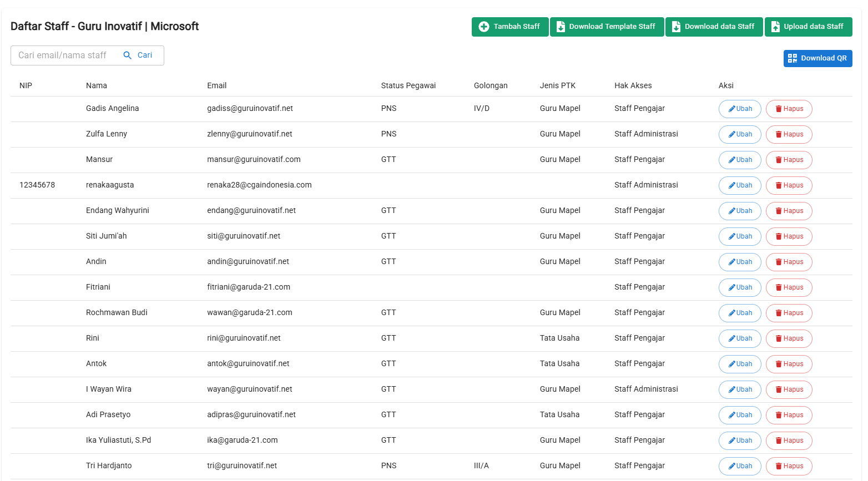The height and width of the screenshot is (481, 868).
Task: Click Ubah for Tri Hardjanto
Action: (x=740, y=466)
